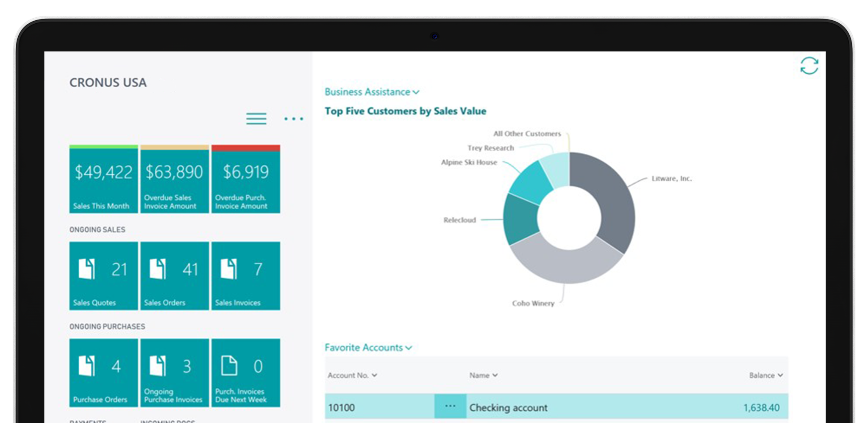Image resolution: width=868 pixels, height=423 pixels.
Task: Open the 1,638.40 balance value
Action: coord(761,407)
